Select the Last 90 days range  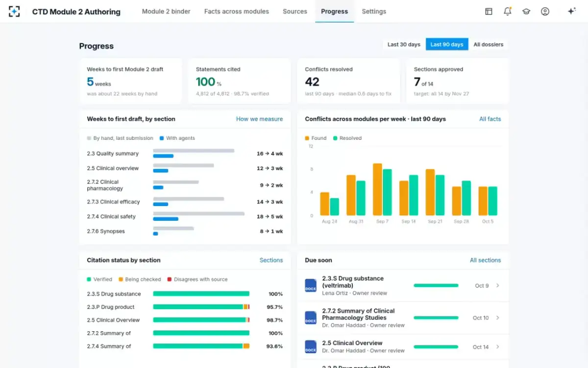tap(447, 45)
